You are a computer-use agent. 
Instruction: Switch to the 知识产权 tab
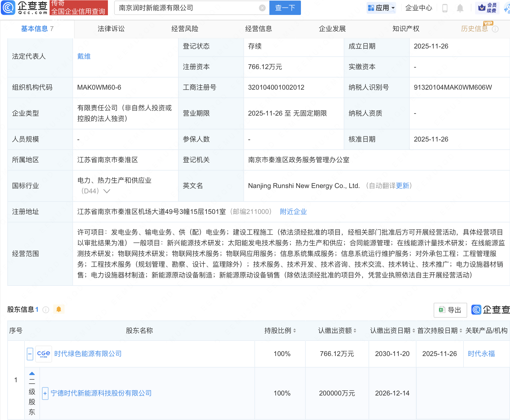(406, 29)
